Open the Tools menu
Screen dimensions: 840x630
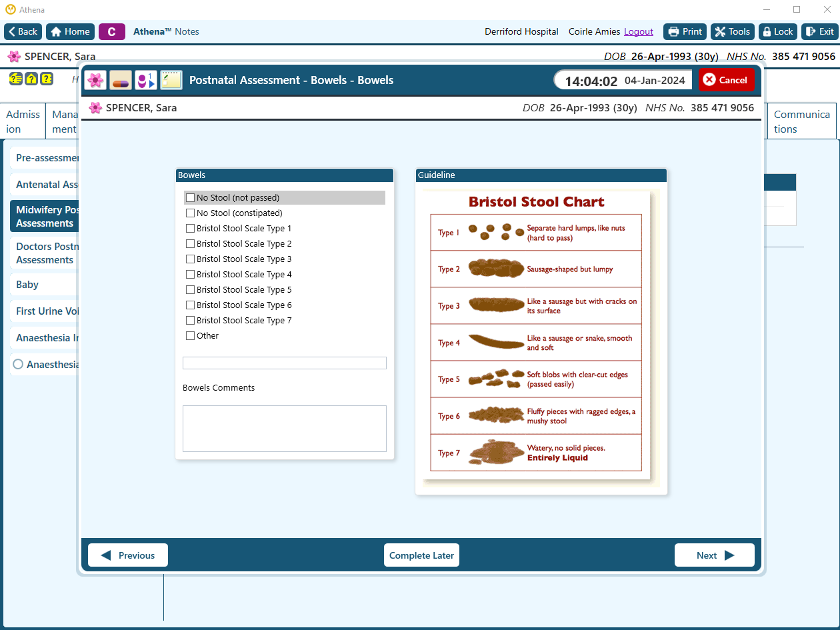[733, 31]
